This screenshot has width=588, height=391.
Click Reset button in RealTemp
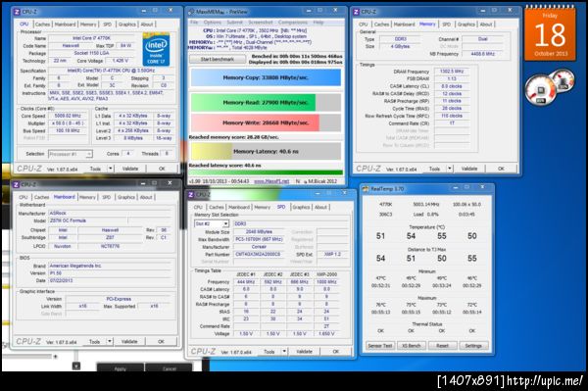click(x=443, y=346)
